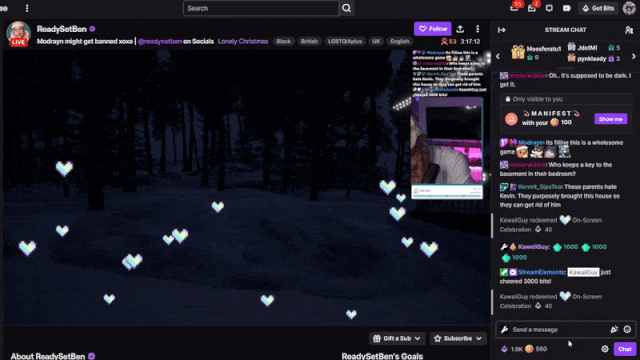Viewport: 640px width, 360px height.
Task: Select the Black stream tag
Action: pos(283,41)
